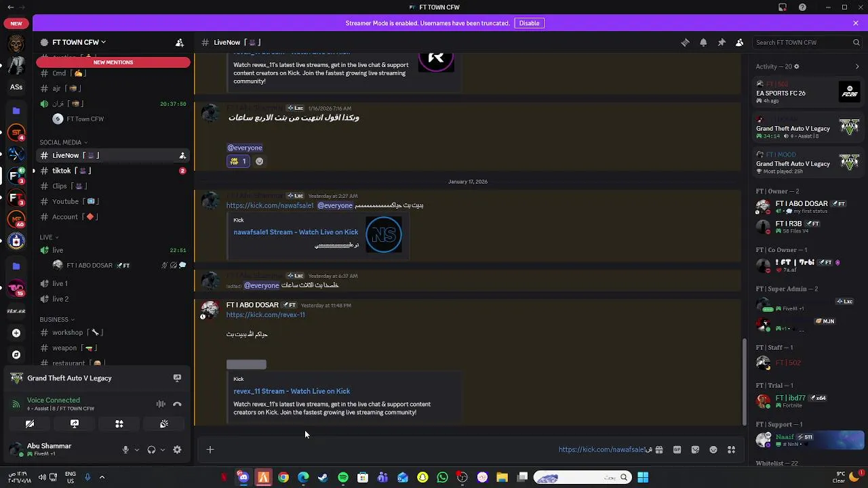Open emoji picker
868x488 pixels.
(713, 450)
